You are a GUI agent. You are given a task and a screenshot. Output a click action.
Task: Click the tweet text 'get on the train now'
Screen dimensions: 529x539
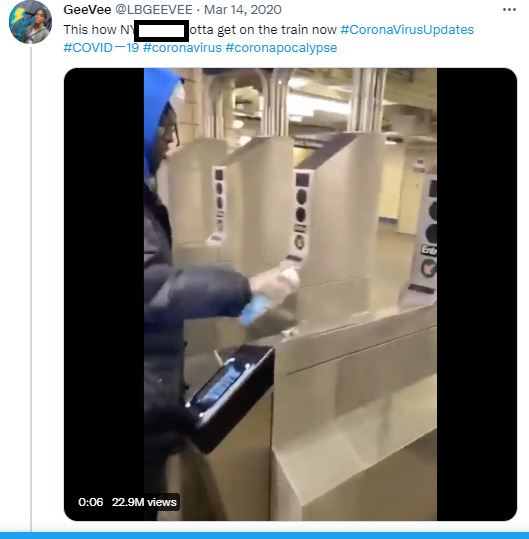[277, 30]
